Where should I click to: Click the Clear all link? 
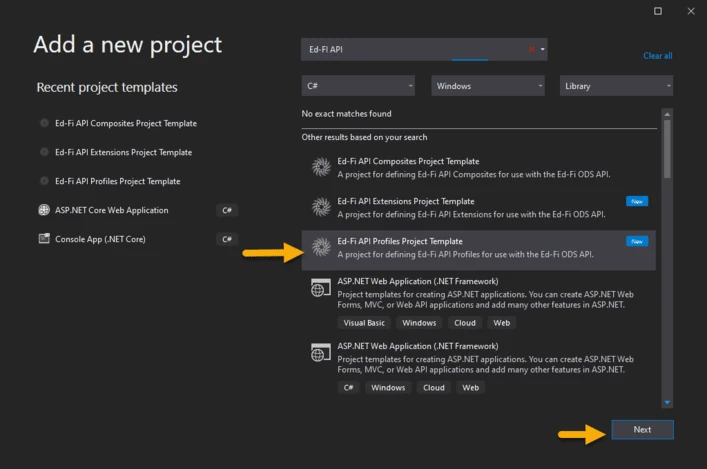(x=657, y=56)
